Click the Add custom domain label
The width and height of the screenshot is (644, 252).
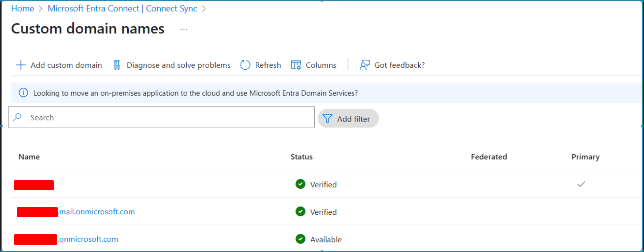coord(66,65)
